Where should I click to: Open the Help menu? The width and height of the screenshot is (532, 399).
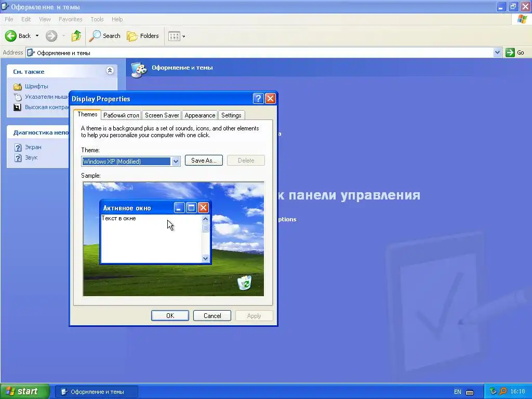coord(117,19)
